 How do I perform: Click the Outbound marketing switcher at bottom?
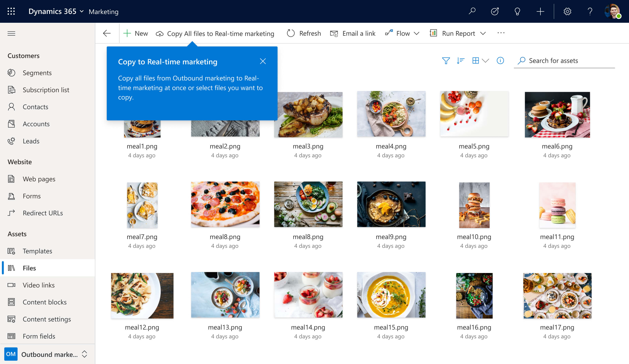[x=47, y=354]
